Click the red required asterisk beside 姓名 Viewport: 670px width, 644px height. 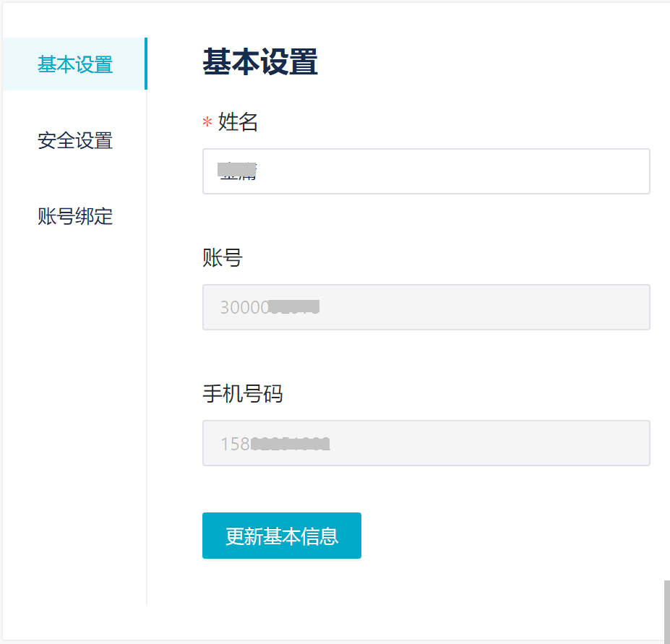point(207,123)
